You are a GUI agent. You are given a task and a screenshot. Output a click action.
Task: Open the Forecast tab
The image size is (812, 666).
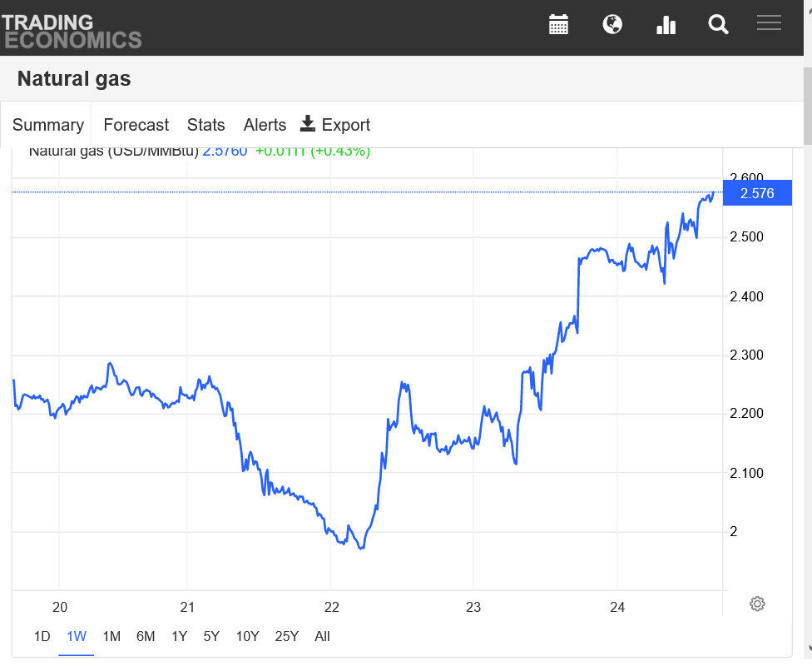pos(136,125)
